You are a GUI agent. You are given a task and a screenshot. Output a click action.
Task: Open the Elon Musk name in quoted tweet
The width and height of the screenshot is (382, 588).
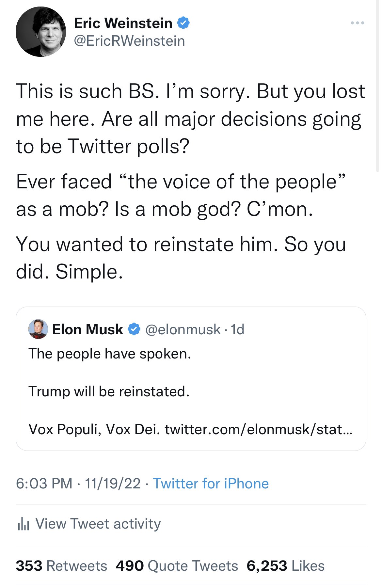(x=88, y=329)
